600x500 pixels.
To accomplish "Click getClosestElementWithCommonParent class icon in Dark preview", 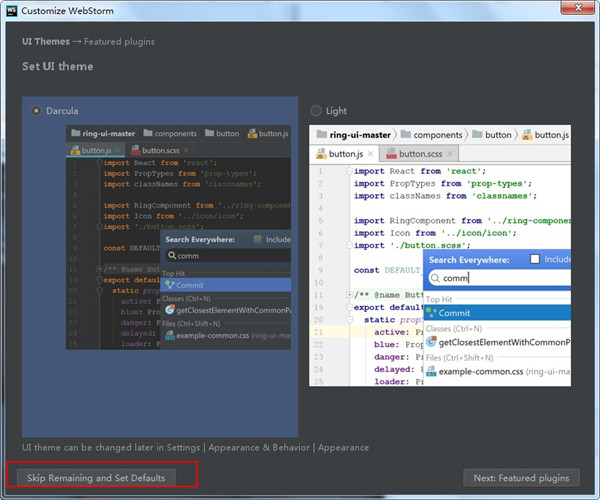I will pos(170,309).
